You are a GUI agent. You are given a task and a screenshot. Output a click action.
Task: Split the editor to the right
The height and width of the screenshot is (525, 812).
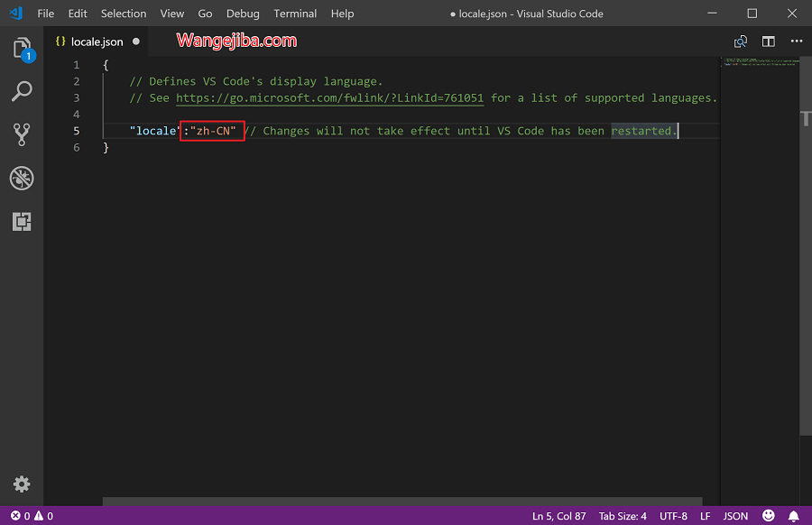click(x=769, y=41)
